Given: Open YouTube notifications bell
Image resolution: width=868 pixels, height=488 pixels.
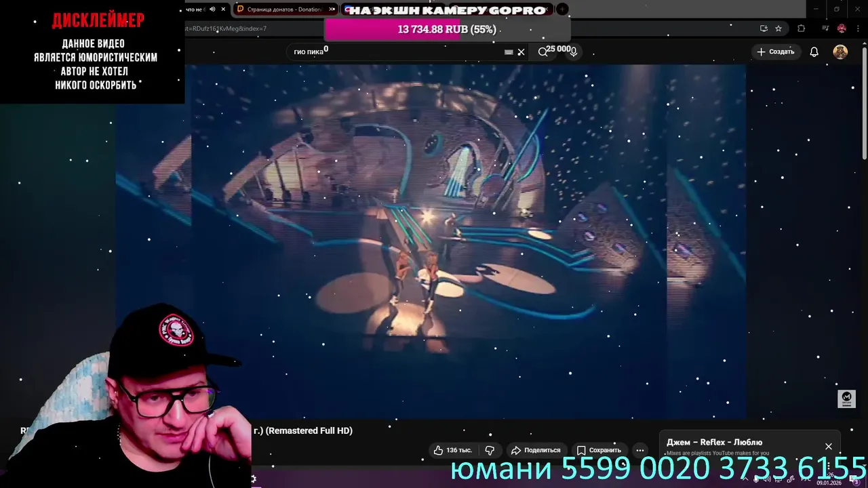Looking at the screenshot, I should [x=814, y=52].
